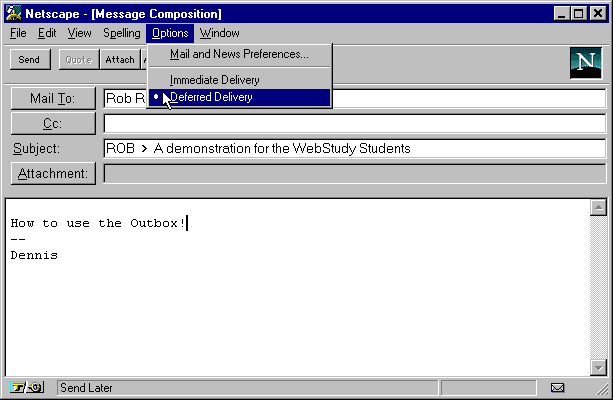Screen dimensions: 613x400
Task: Maximize the Message Composition window
Action: click(x=578, y=14)
